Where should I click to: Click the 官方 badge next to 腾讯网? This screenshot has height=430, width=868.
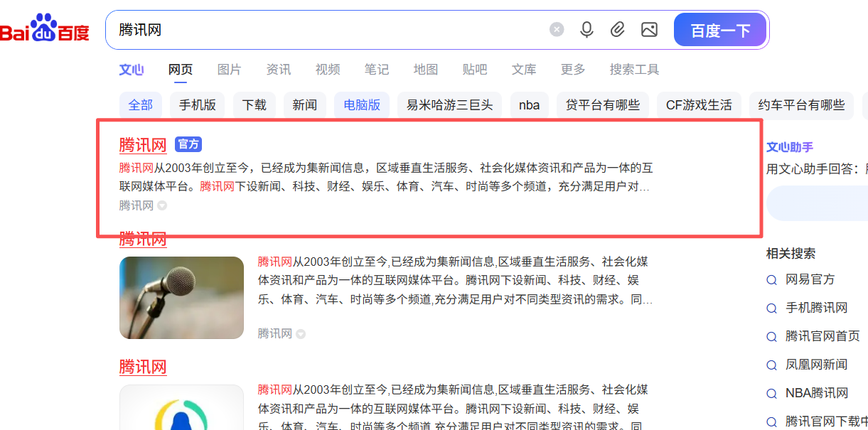188,144
